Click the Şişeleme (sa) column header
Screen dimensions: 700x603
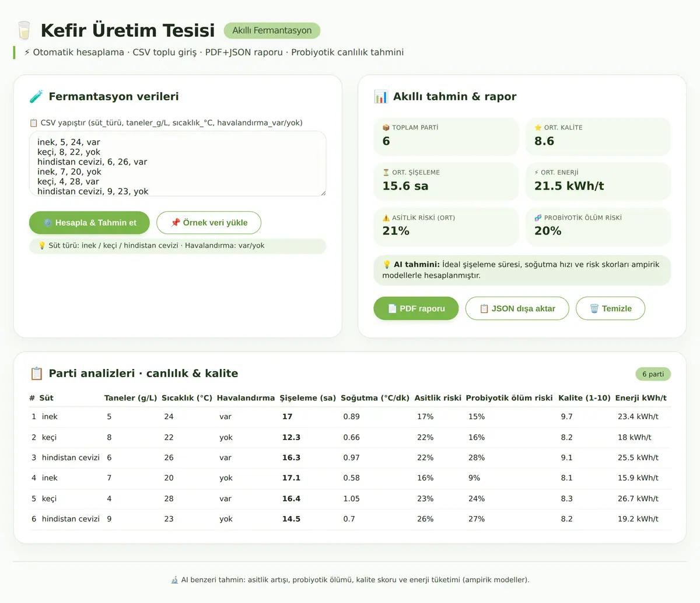(308, 398)
